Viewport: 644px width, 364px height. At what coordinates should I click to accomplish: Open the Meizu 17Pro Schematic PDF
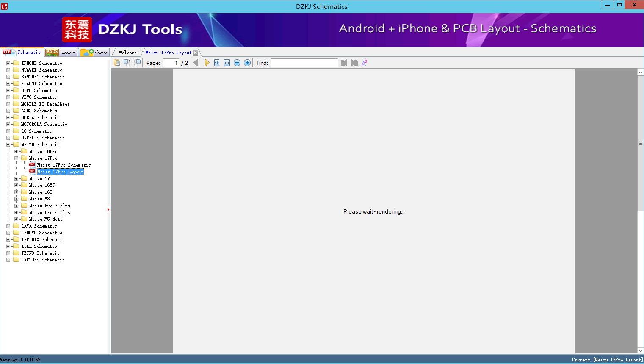pos(64,165)
